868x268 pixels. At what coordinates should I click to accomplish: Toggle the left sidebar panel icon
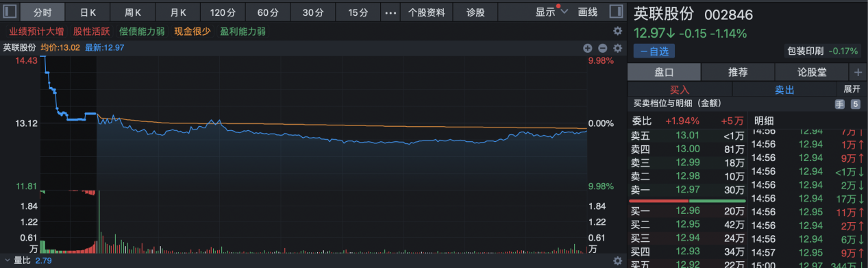[x=10, y=12]
